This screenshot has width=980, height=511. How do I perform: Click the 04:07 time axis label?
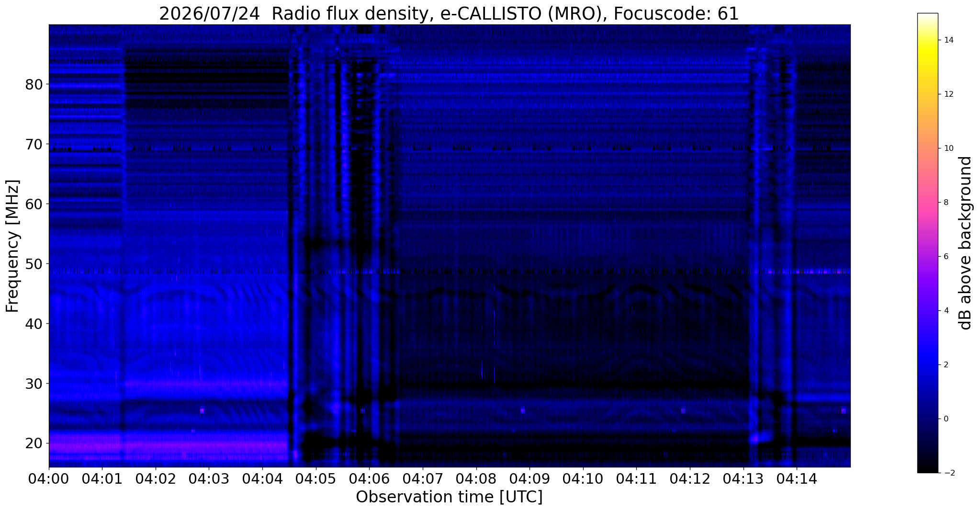422,478
